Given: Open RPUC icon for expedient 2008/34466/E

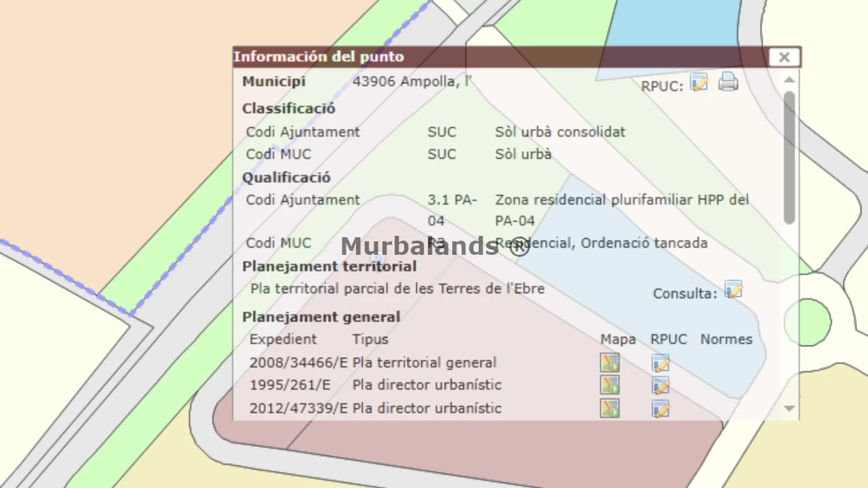Looking at the screenshot, I should tap(660, 363).
